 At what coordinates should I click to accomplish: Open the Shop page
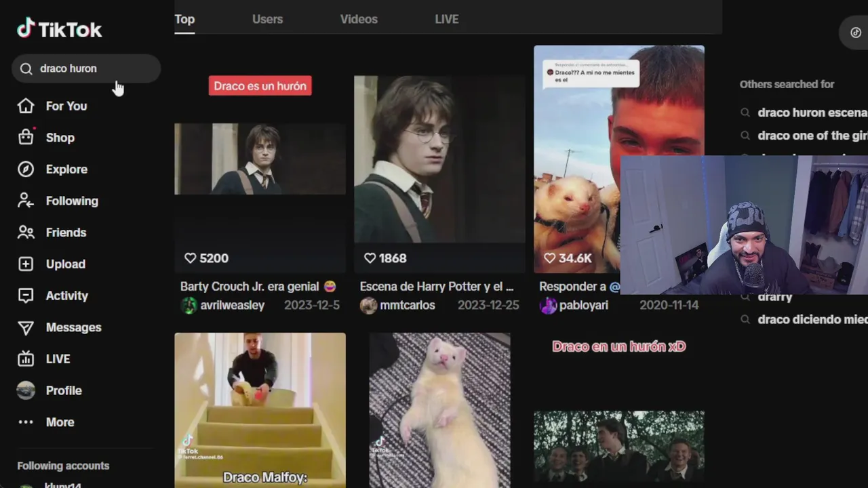[60, 138]
